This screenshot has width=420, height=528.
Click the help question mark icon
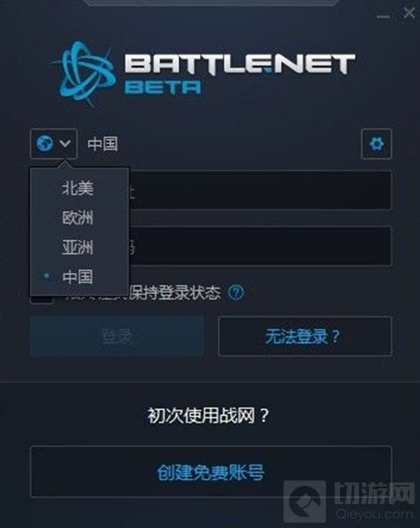tap(236, 292)
